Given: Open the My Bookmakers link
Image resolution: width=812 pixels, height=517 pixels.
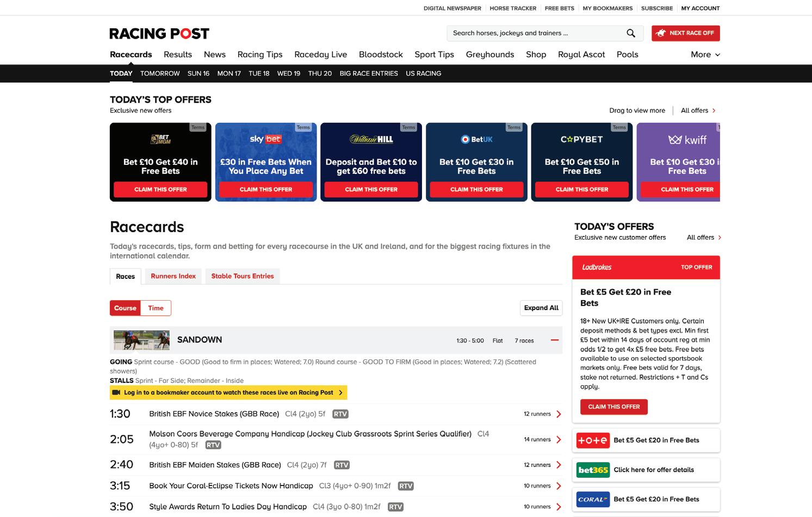Looking at the screenshot, I should [x=608, y=8].
